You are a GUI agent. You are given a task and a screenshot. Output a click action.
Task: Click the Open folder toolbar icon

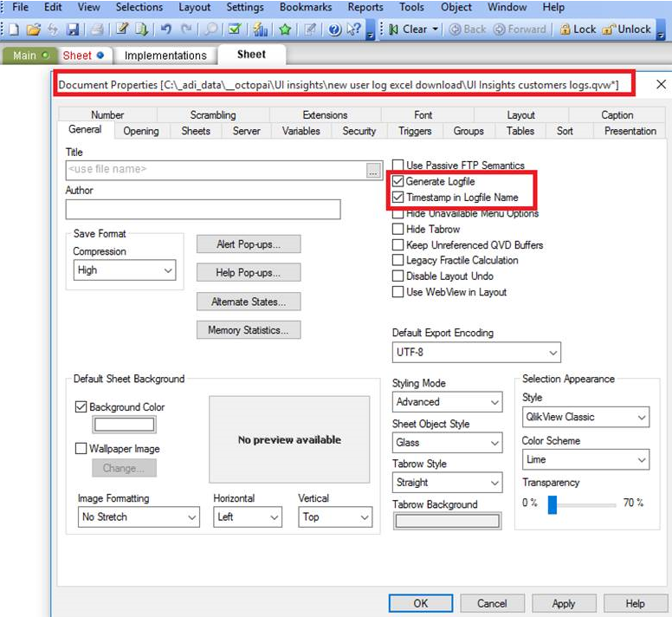[33, 29]
